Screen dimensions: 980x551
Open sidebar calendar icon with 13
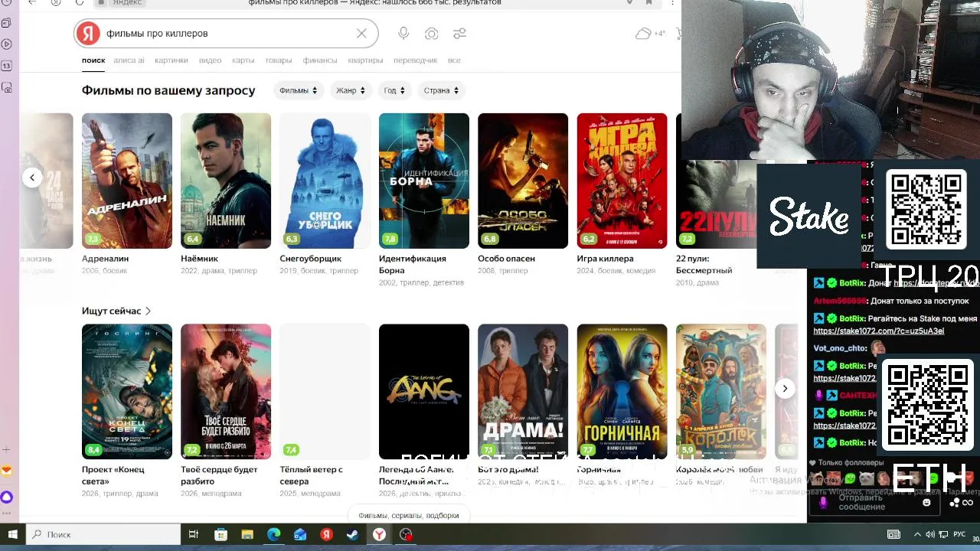click(7, 66)
